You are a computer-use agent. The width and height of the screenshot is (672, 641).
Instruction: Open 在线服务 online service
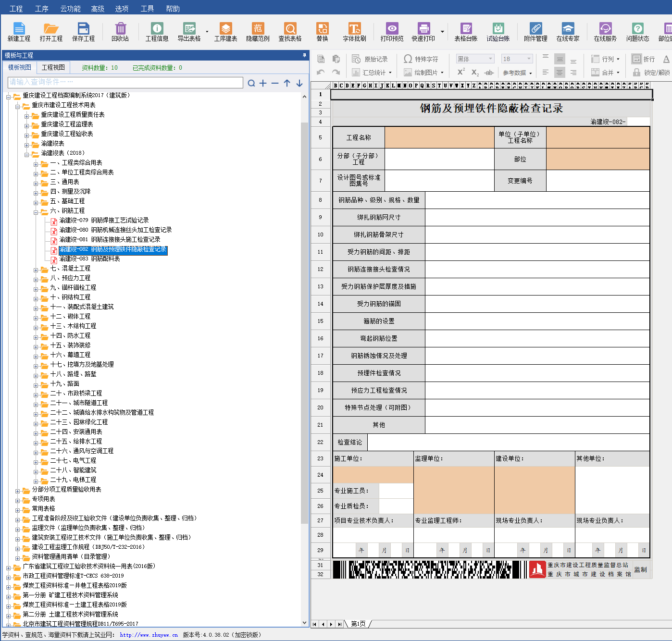pos(605,32)
